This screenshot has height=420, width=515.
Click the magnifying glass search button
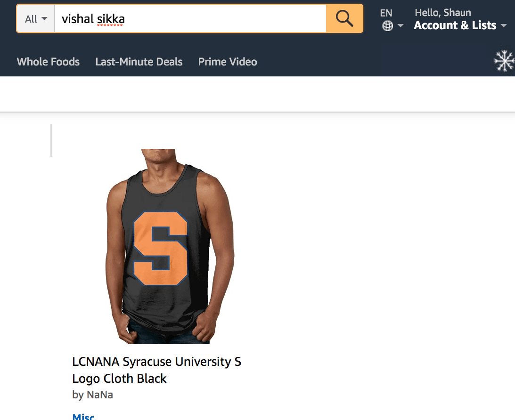(x=344, y=18)
